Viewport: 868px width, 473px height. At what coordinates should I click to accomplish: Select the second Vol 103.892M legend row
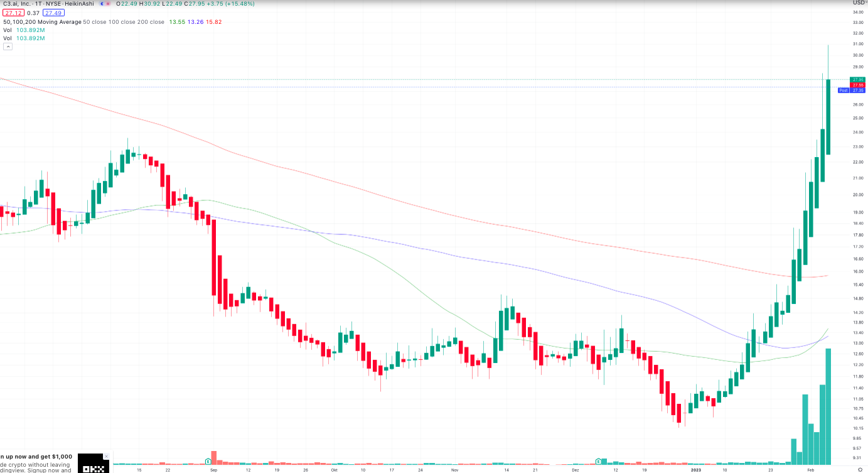pyautogui.click(x=24, y=38)
